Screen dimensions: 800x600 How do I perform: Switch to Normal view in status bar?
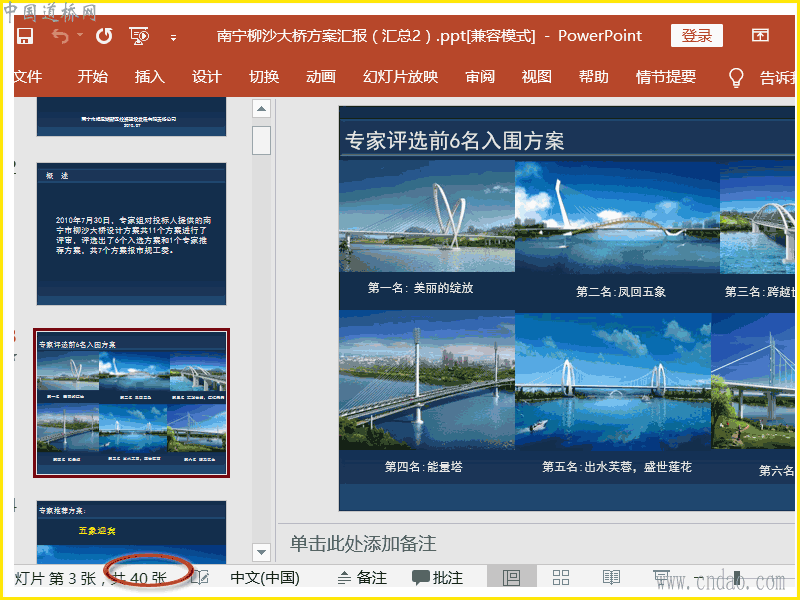[x=511, y=578]
